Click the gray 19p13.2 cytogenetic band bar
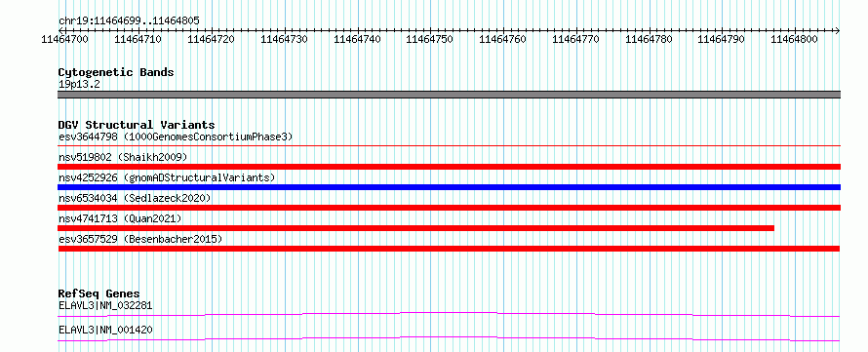The height and width of the screenshot is (352, 868). pyautogui.click(x=449, y=95)
